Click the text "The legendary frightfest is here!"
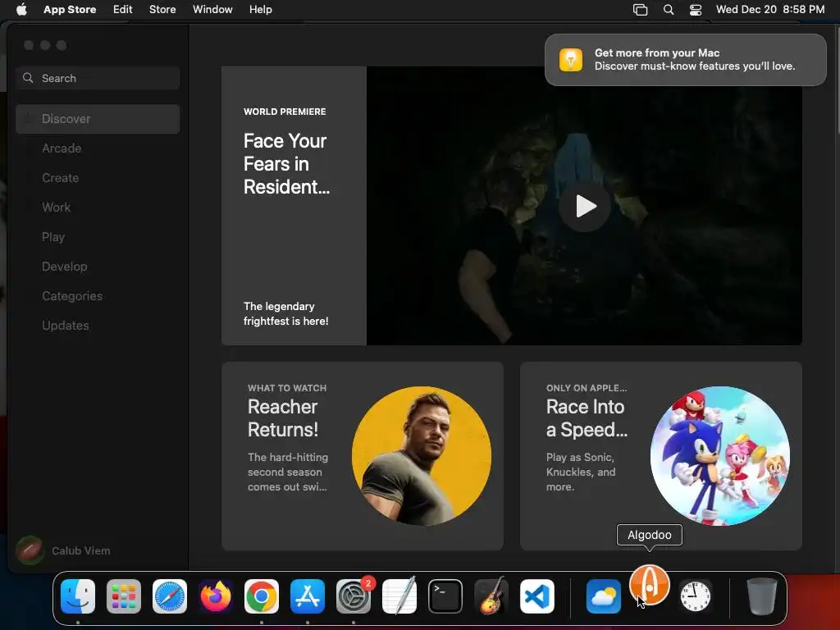The height and width of the screenshot is (630, 840). [x=286, y=314]
